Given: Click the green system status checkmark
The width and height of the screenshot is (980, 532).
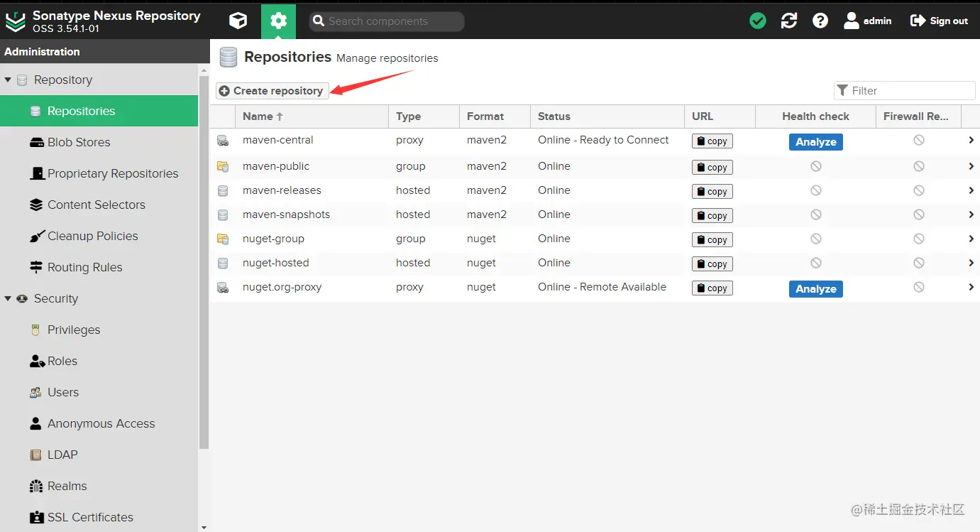Looking at the screenshot, I should pos(758,21).
